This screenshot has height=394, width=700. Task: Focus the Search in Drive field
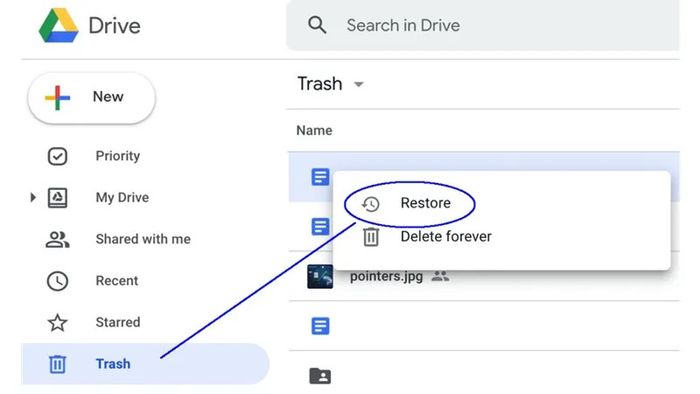pos(483,25)
